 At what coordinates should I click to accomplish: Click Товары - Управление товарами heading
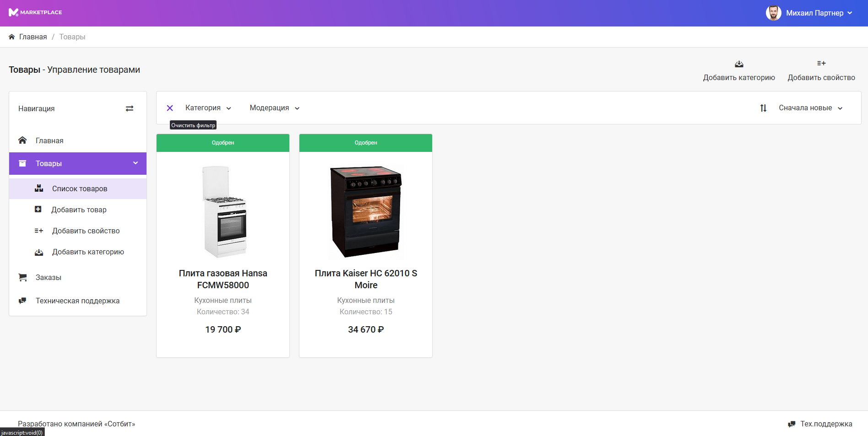click(74, 70)
